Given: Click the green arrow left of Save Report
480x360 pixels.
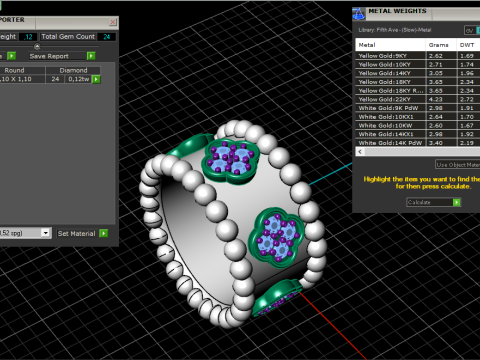Looking at the screenshot, I should point(11,56).
